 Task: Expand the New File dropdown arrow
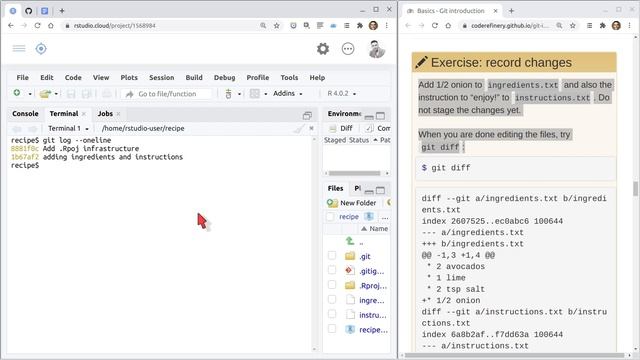(x=30, y=94)
